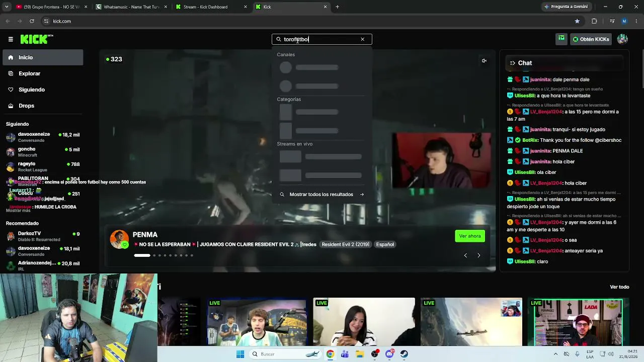Viewport: 644px width, 362px height.
Task: Open live stream thumbnail with woman in white top
Action: click(x=364, y=322)
